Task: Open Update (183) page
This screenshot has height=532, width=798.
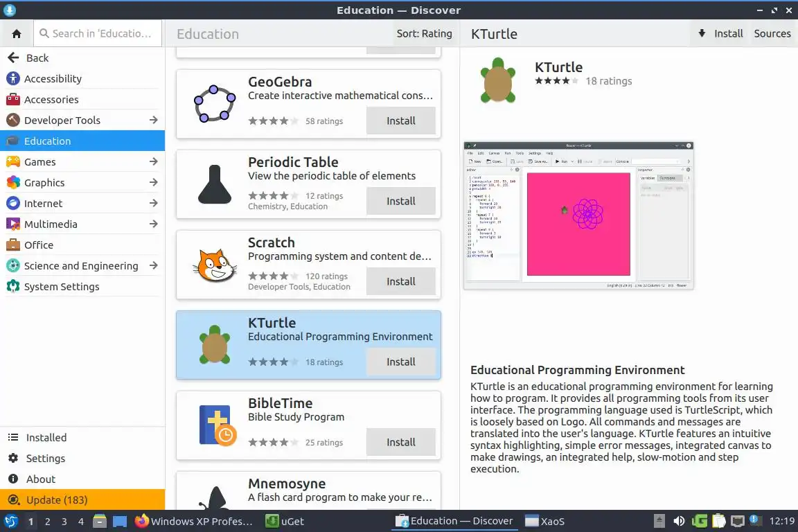Action: point(82,500)
